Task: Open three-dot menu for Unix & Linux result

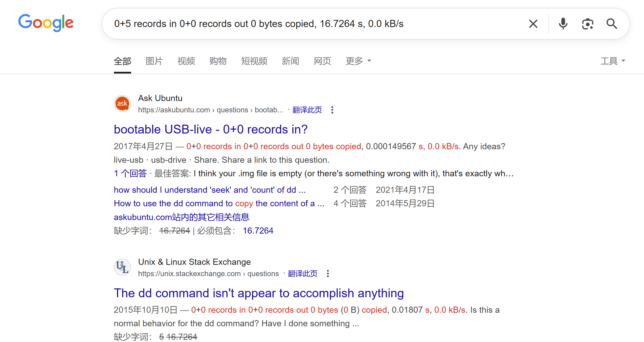Action: (328, 274)
